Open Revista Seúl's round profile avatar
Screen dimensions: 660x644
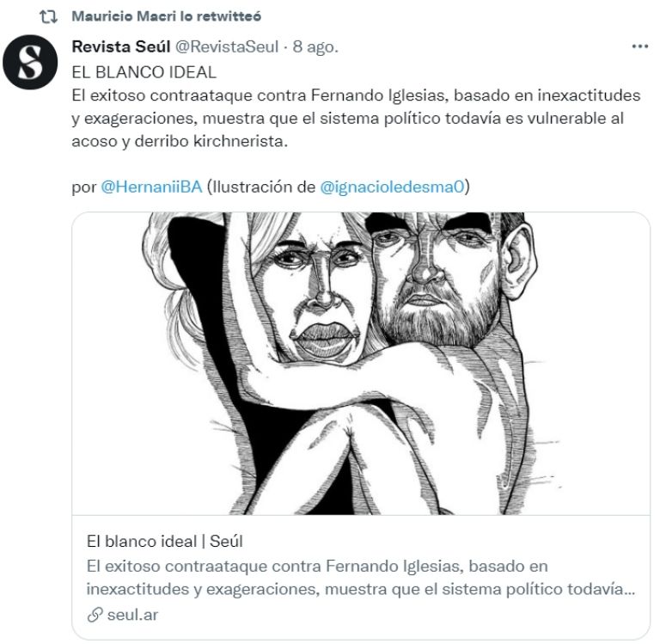click(x=30, y=62)
